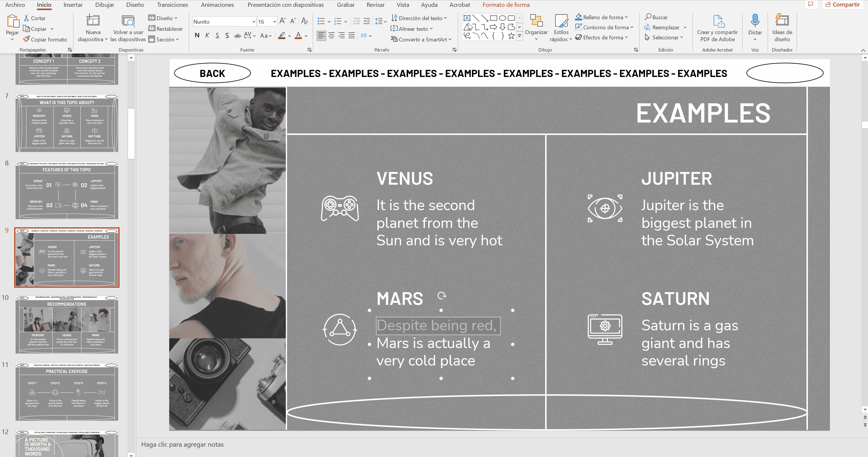Viewport: 868px width, 457px height.
Task: Toggle strikethrough formatting
Action: click(x=237, y=36)
